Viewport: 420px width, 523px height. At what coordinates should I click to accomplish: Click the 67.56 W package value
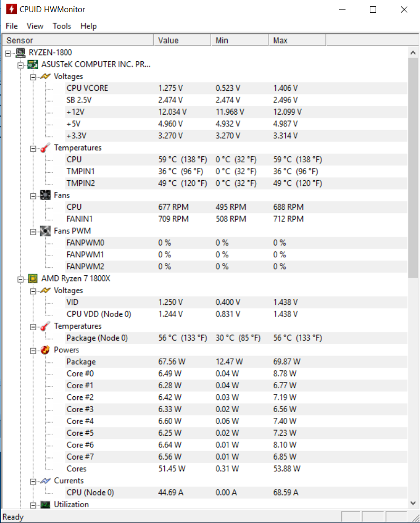172,361
